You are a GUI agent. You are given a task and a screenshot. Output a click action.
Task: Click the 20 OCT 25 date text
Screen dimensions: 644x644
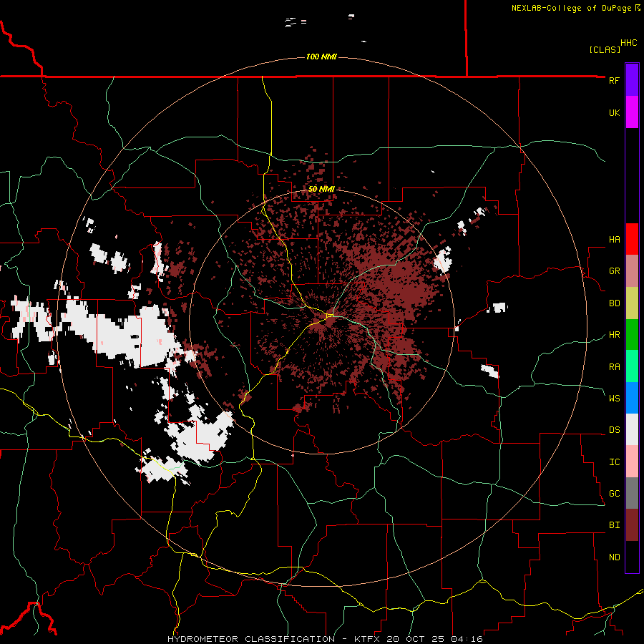[x=426, y=639]
